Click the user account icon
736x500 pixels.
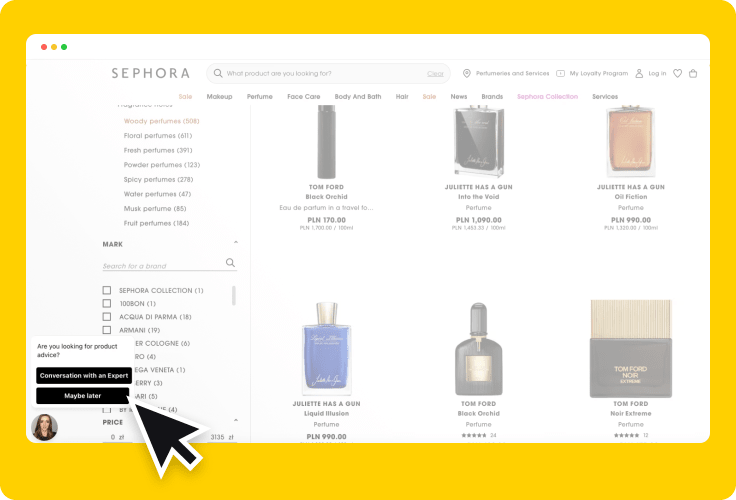639,73
